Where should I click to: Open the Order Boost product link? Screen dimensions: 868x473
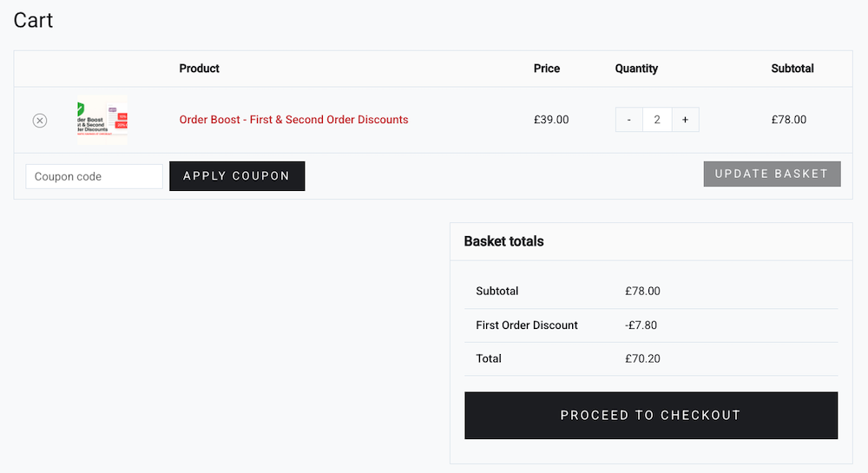click(x=293, y=120)
